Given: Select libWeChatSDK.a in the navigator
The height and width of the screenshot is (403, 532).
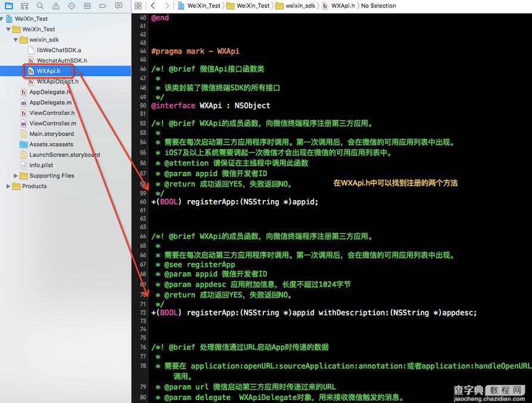Looking at the screenshot, I should click(59, 50).
